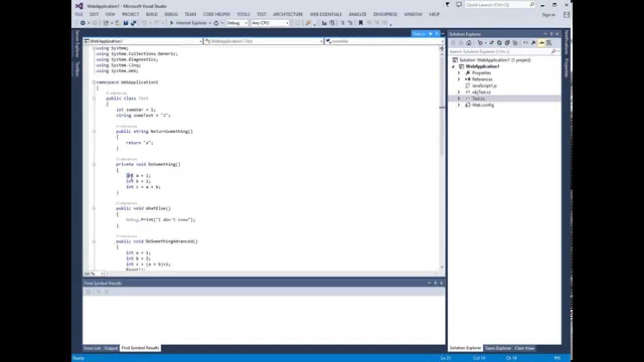
Task: Switch to the Output tab
Action: [111, 348]
